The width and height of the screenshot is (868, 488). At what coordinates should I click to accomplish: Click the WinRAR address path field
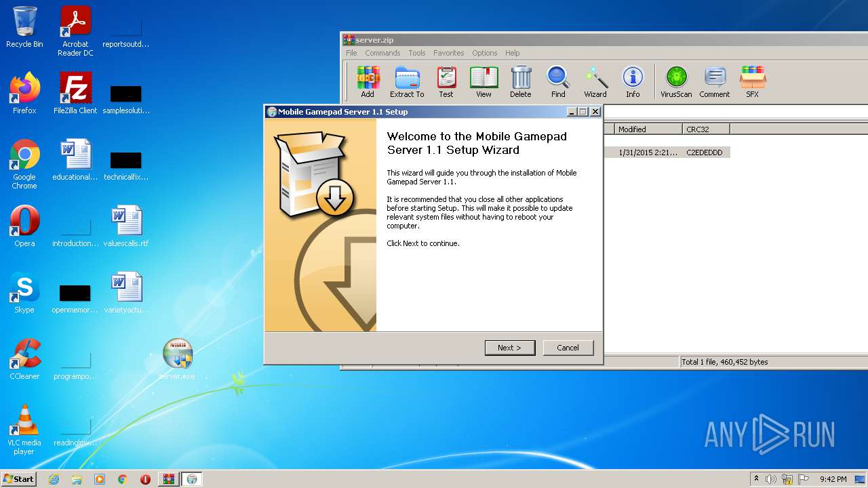[x=735, y=113]
